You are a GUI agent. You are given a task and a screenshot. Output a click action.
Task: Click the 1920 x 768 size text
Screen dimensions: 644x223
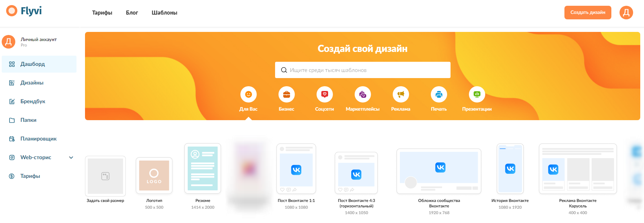pyautogui.click(x=439, y=213)
